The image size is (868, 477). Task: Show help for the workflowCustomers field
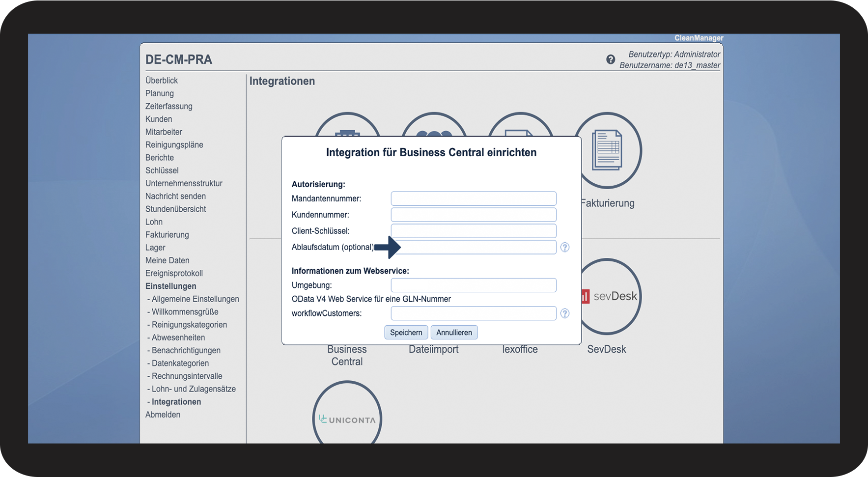565,313
